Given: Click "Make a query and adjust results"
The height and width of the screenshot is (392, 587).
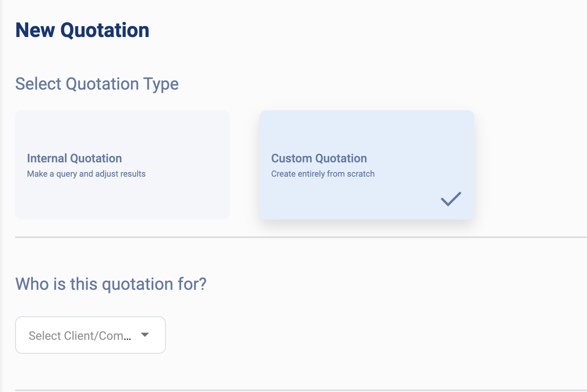Looking at the screenshot, I should point(86,174).
